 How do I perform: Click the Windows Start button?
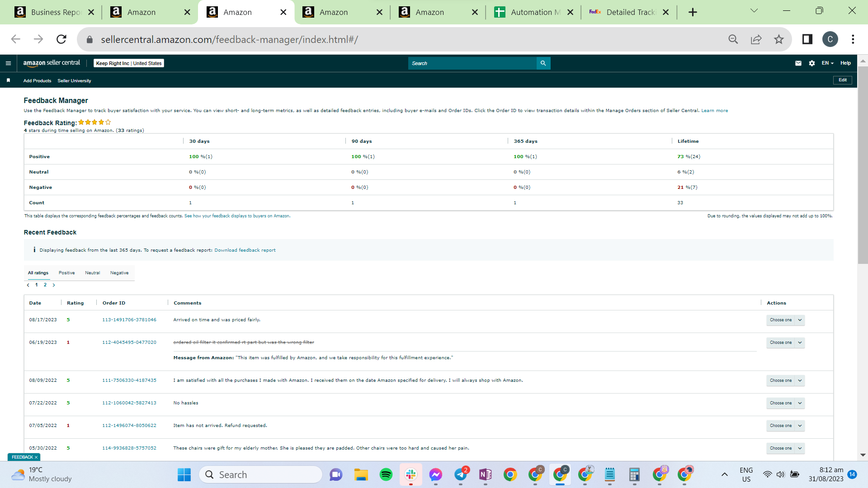(184, 474)
